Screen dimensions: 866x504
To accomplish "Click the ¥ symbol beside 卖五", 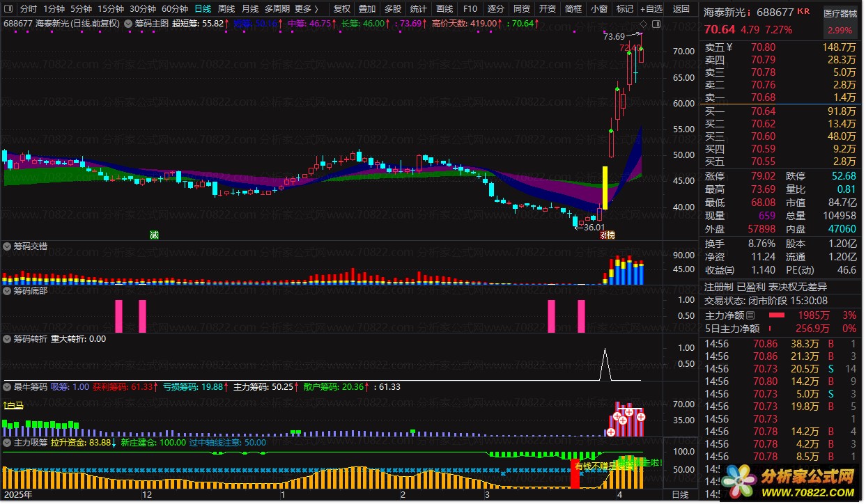I will click(x=729, y=47).
